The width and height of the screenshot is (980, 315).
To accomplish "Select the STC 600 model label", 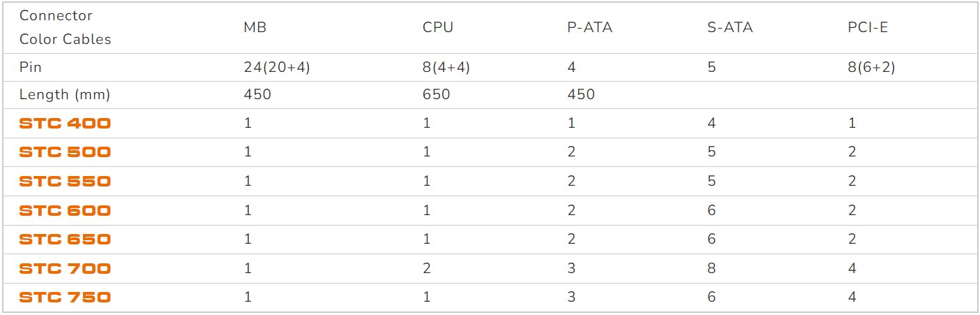I will coord(65,210).
